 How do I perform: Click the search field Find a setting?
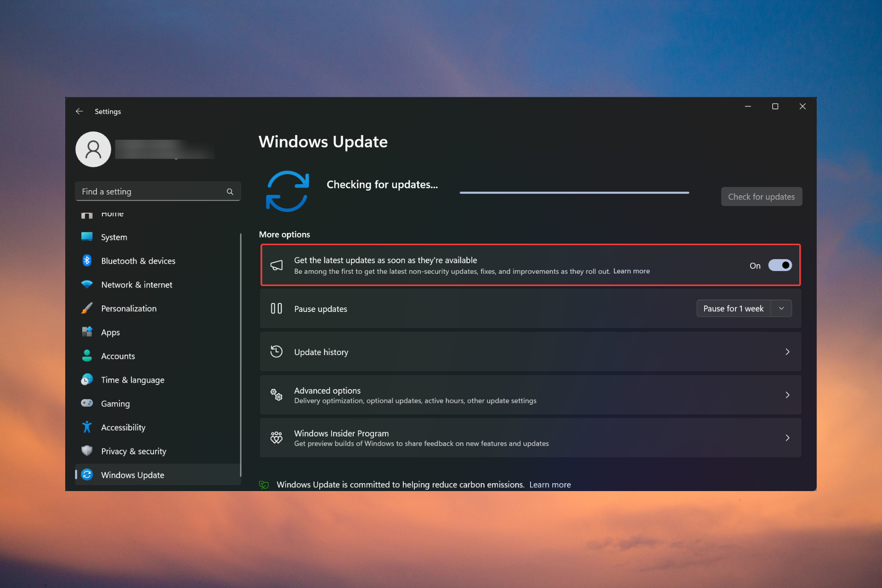(x=157, y=191)
